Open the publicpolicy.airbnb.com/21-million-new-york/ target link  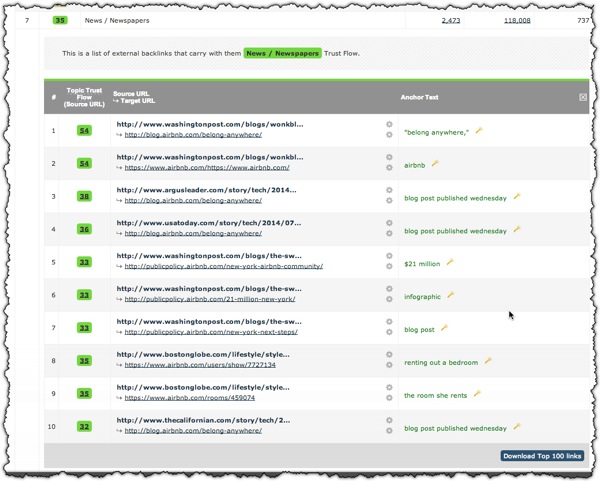[x=188, y=301]
